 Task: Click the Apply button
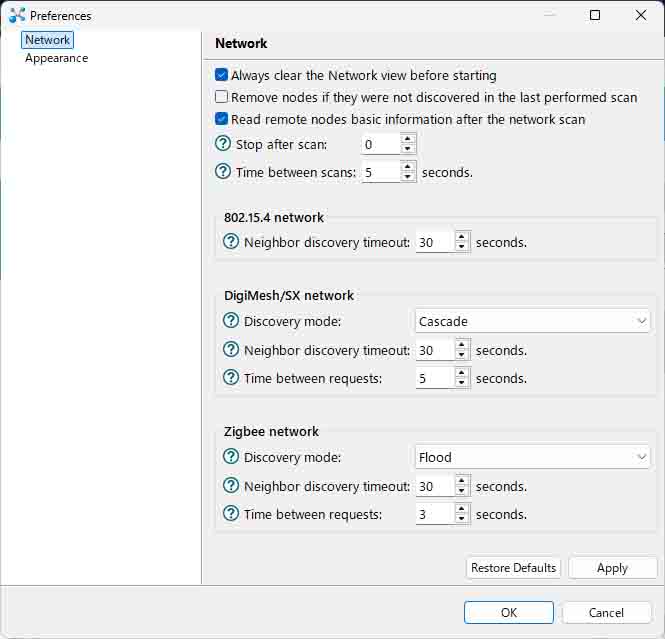coord(612,568)
